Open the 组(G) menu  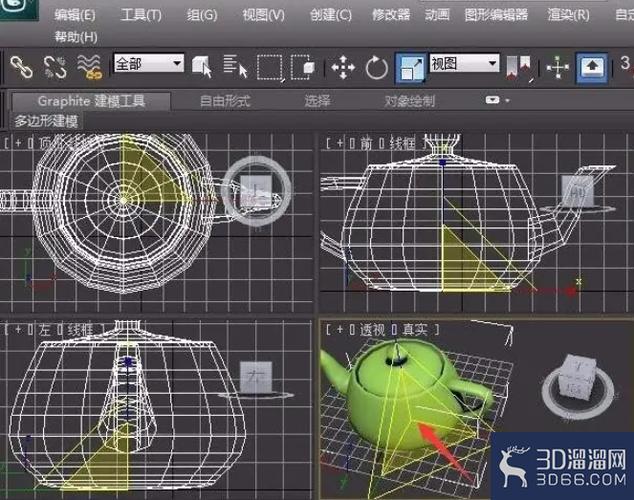[x=202, y=15]
